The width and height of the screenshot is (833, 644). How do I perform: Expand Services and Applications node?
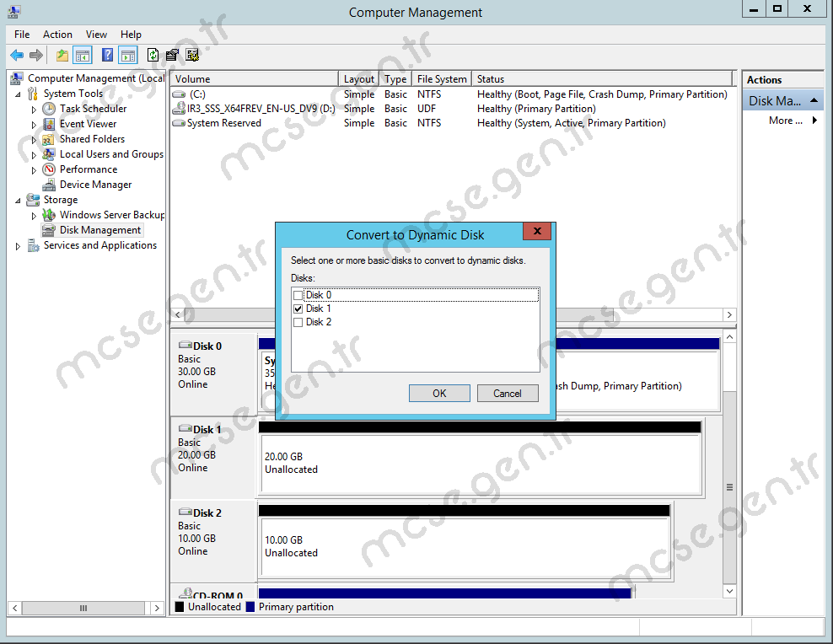(x=18, y=246)
